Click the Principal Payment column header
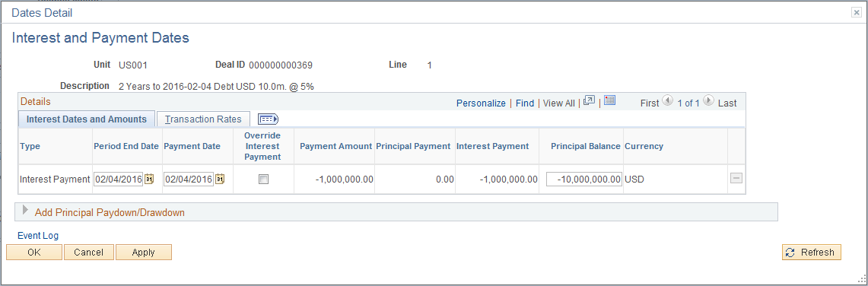 pos(413,146)
